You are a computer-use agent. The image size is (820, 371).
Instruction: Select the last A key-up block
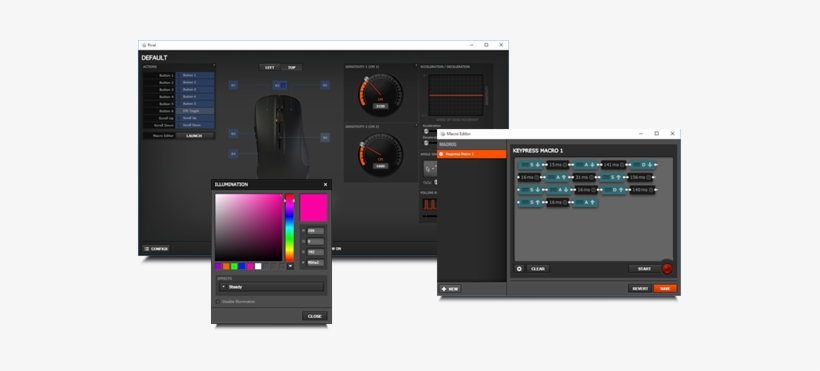coord(585,203)
